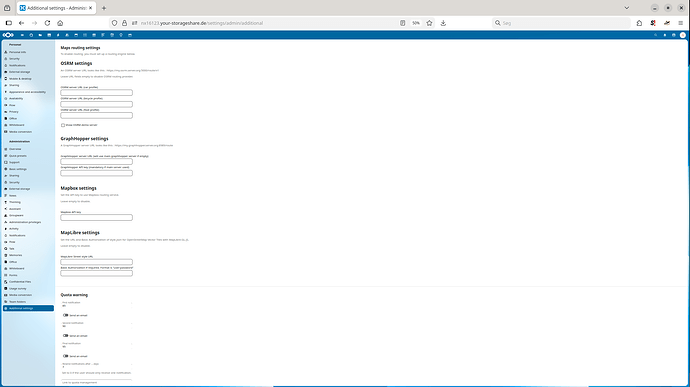Open Memories settings
The image size is (690, 387).
tap(28, 255)
